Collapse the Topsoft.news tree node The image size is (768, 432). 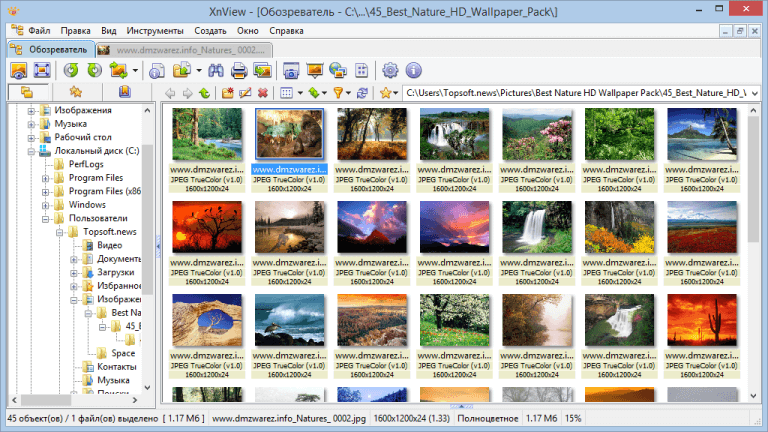(59, 232)
